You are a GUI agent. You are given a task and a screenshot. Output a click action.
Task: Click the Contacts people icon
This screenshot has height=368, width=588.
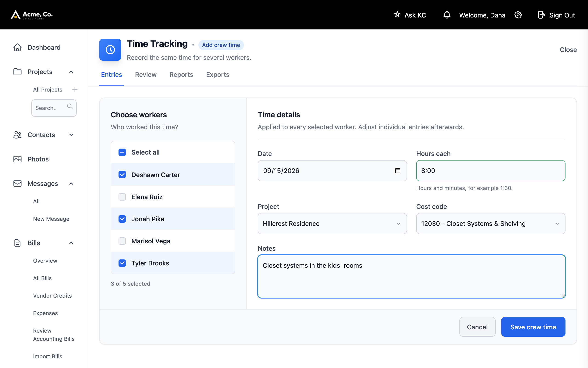(17, 135)
